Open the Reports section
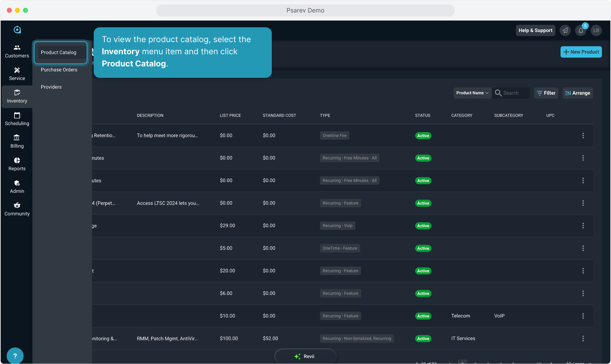 (17, 164)
